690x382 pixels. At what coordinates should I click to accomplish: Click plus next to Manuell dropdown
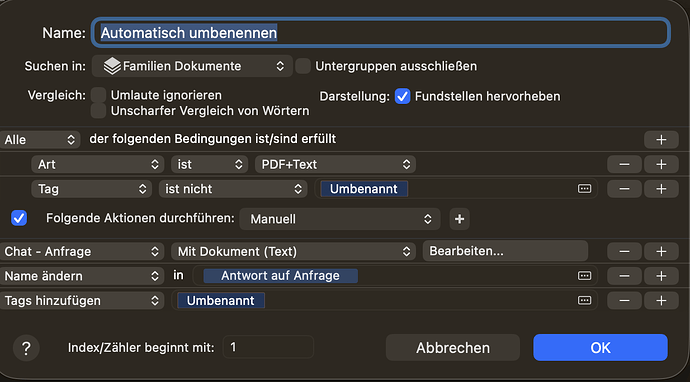(459, 219)
